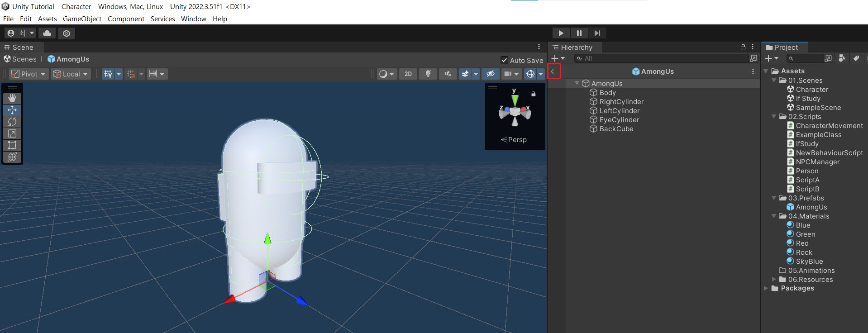Open Gizmos dropdown arrow
The width and height of the screenshot is (868, 333).
[541, 74]
